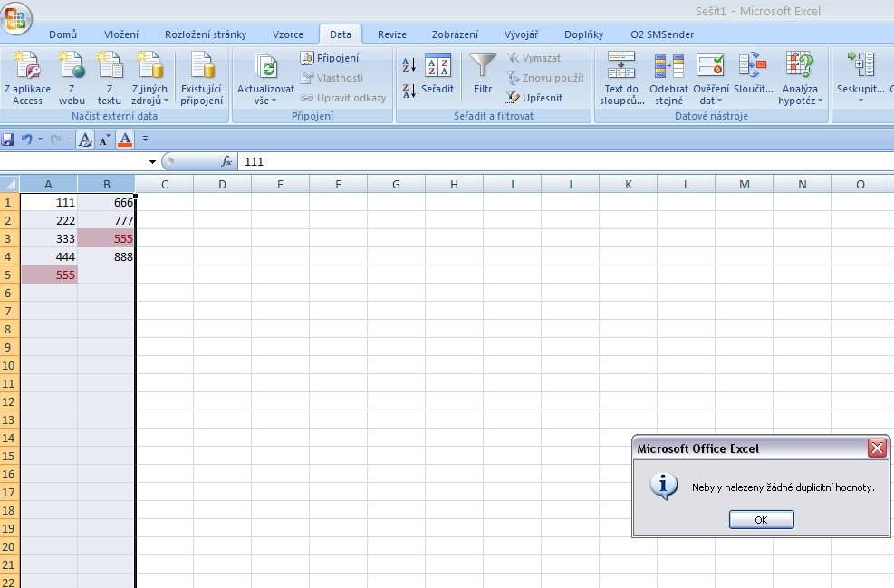Customize Quick Access Toolbar dropdown
The image size is (894, 588).
point(146,140)
